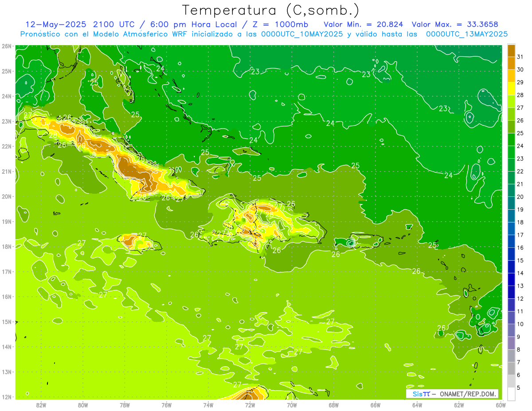Click the purple legend color between 8 and 9
This screenshot has width=532, height=411.
coord(511,343)
